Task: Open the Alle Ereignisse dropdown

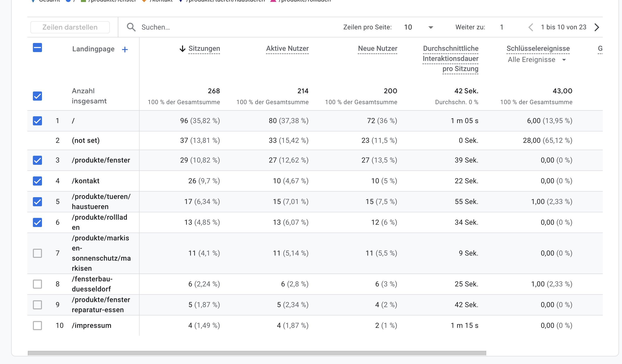Action: (537, 59)
